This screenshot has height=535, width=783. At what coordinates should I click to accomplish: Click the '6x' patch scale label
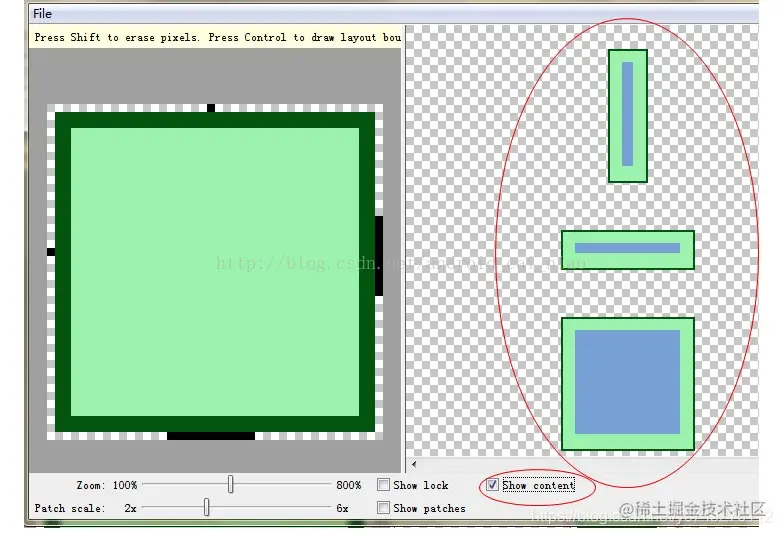342,508
